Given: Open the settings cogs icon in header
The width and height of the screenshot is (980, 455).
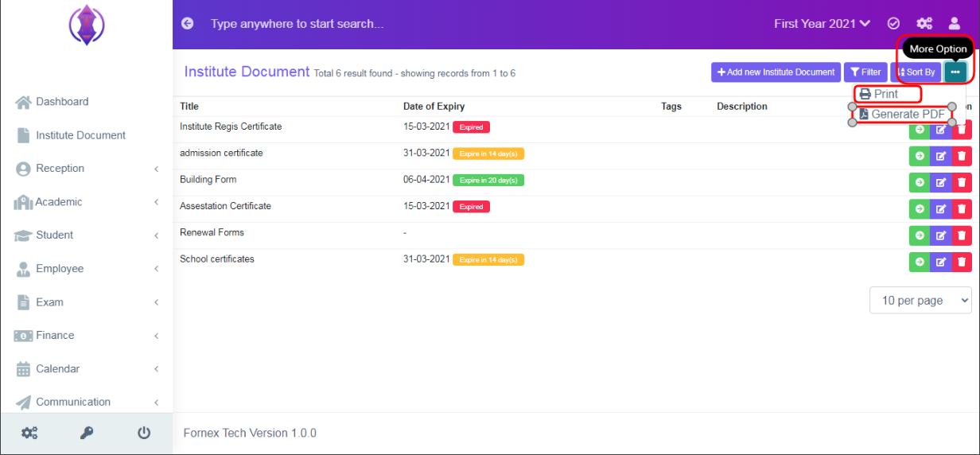Looking at the screenshot, I should (x=924, y=24).
